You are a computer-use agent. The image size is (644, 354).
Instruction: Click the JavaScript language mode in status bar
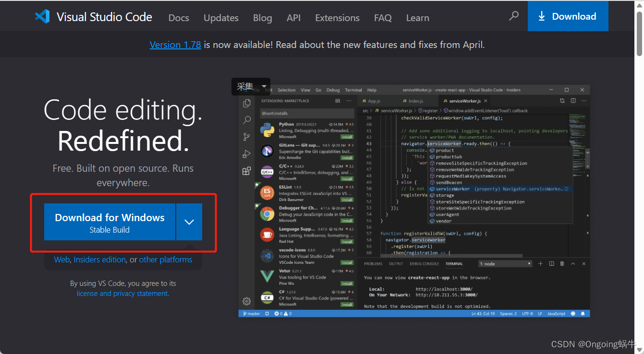coord(557,314)
